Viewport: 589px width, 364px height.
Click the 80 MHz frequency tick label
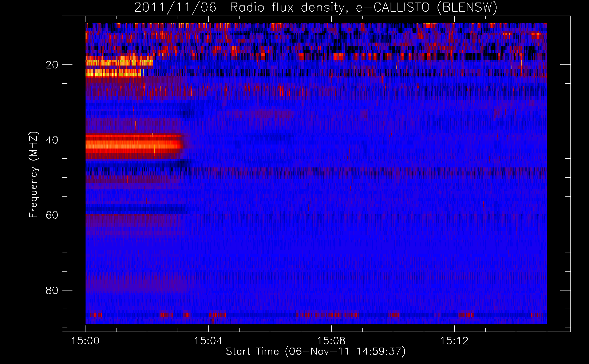(x=52, y=290)
